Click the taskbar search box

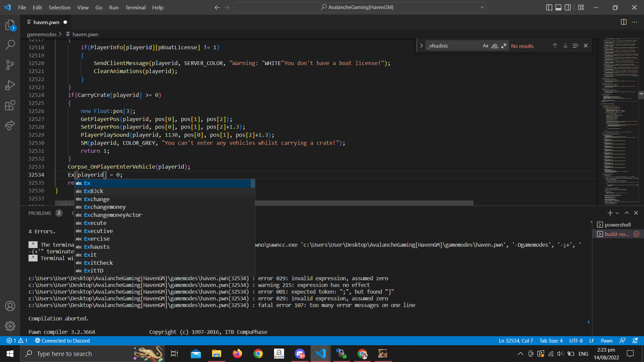[93, 354]
